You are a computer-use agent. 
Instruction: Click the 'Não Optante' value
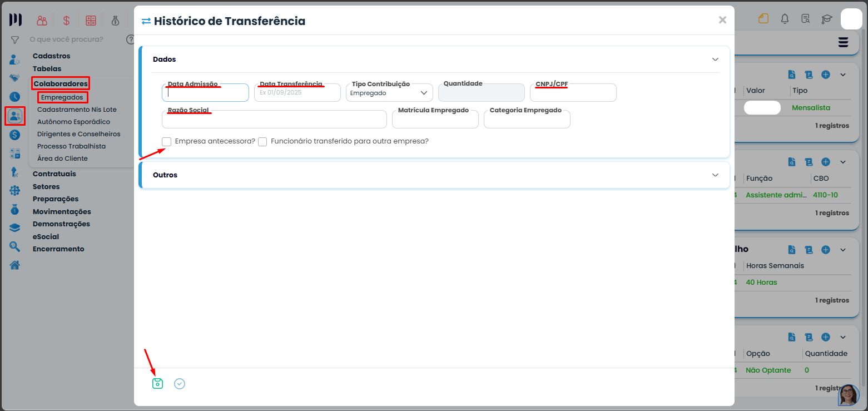click(768, 370)
